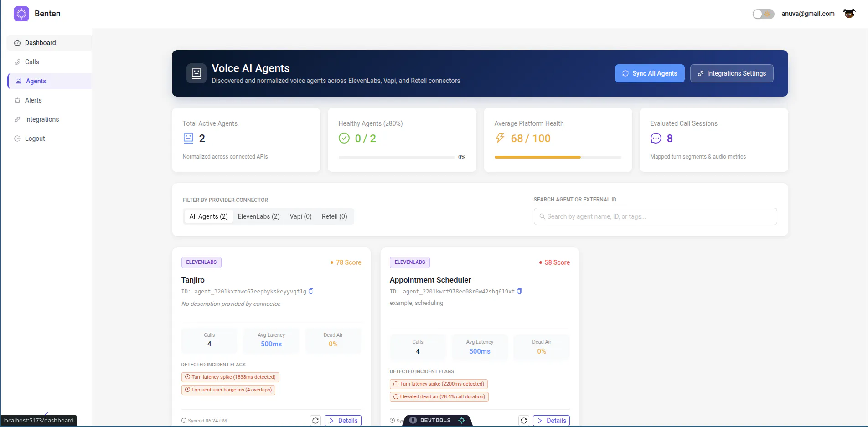Open Details for Tanjiro agent
Image resolution: width=868 pixels, height=427 pixels.
point(343,421)
